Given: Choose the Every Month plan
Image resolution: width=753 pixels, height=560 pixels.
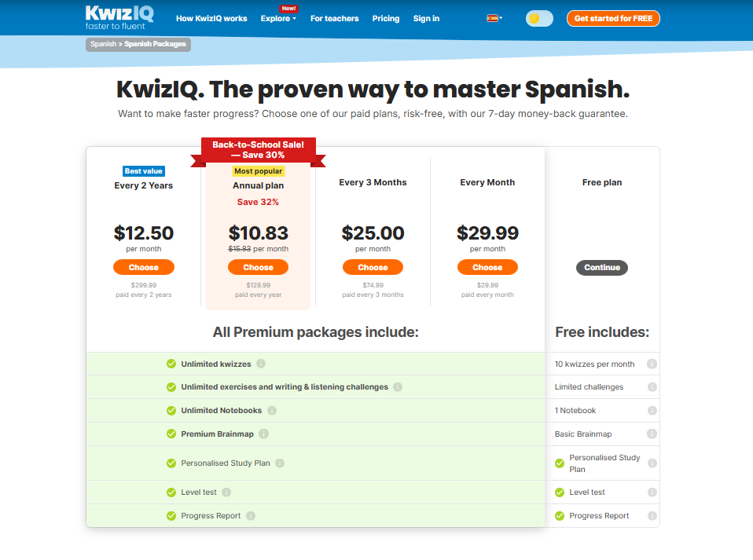Looking at the screenshot, I should (487, 267).
